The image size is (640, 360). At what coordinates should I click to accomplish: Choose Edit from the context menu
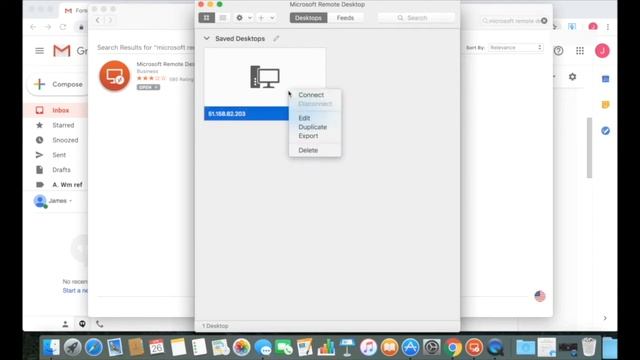304,118
